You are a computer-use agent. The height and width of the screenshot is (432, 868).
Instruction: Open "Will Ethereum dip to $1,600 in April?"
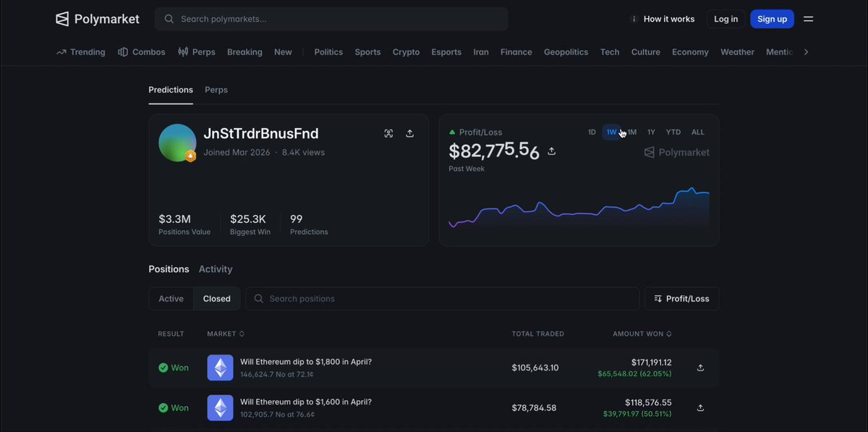pos(306,402)
